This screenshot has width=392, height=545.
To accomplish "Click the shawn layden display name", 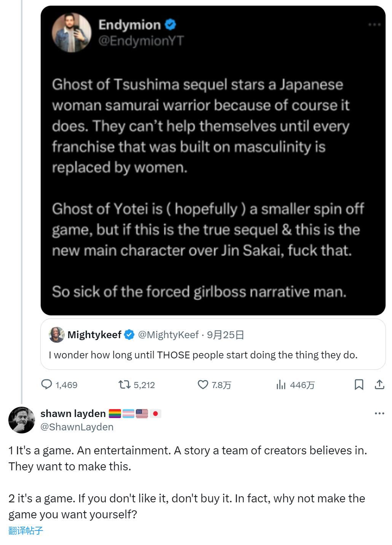I will tap(73, 414).
